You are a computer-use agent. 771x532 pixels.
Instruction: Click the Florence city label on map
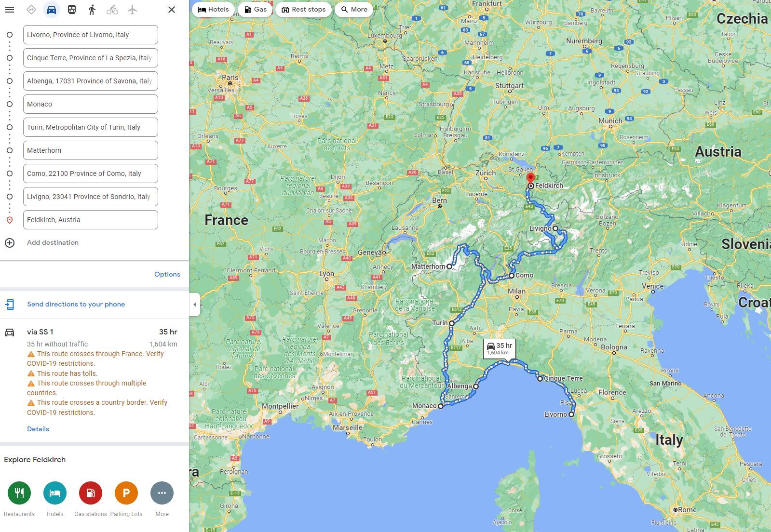(x=612, y=392)
